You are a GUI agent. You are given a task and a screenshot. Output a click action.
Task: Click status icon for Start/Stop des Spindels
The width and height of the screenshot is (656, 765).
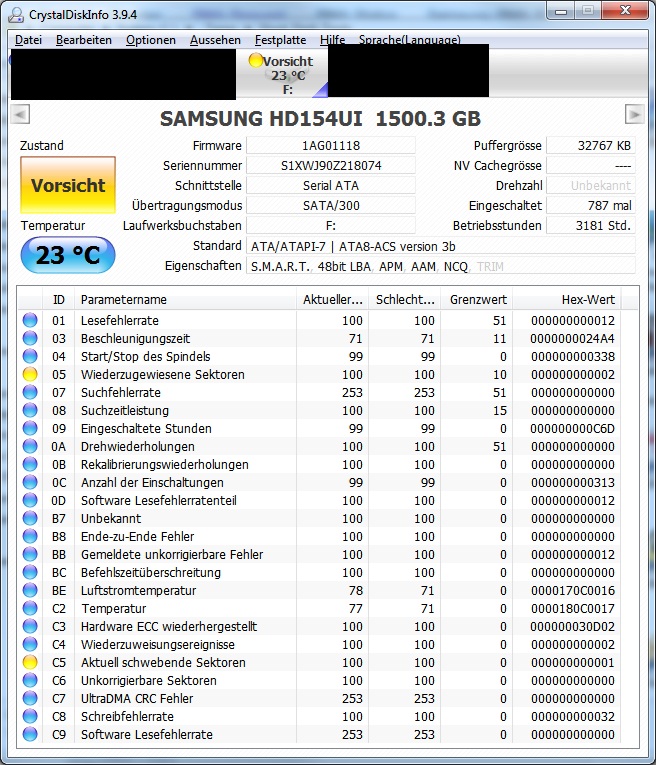(x=30, y=356)
